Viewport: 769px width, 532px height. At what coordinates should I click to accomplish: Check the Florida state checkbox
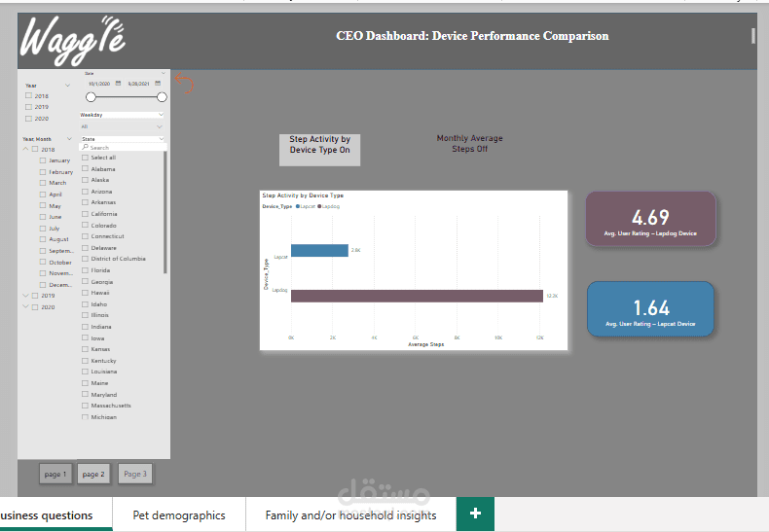pyautogui.click(x=85, y=270)
